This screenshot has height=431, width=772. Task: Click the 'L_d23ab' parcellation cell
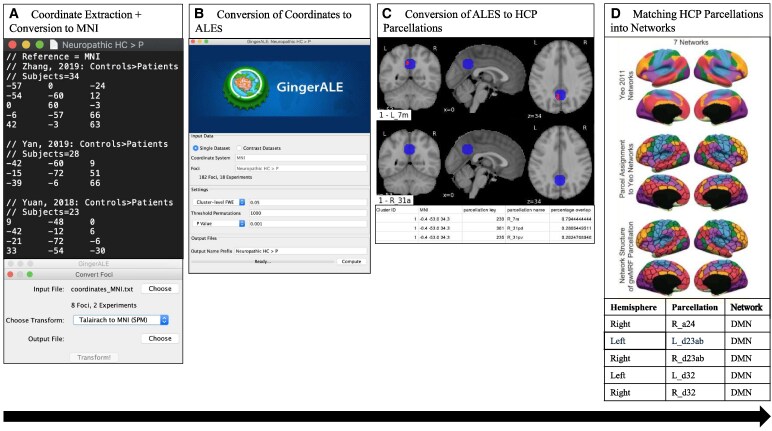pyautogui.click(x=687, y=341)
